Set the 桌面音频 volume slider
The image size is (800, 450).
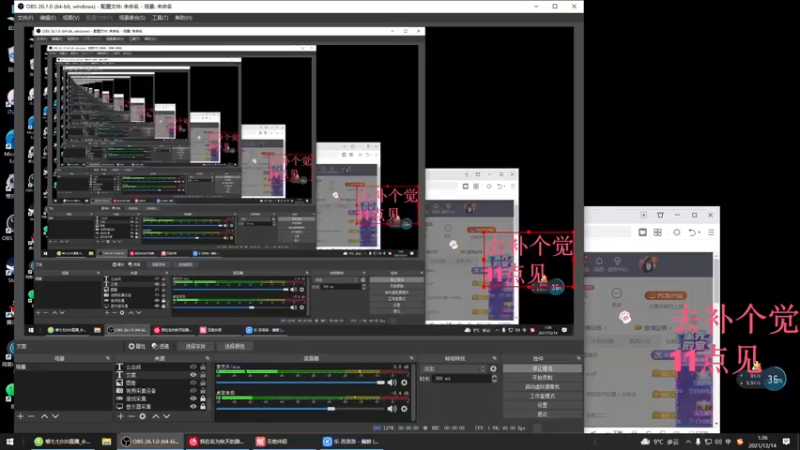301,409
